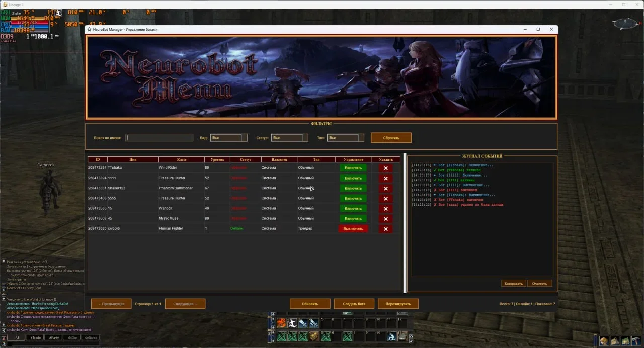Open the Вид filter dropdown
644x348 pixels.
(x=229, y=138)
